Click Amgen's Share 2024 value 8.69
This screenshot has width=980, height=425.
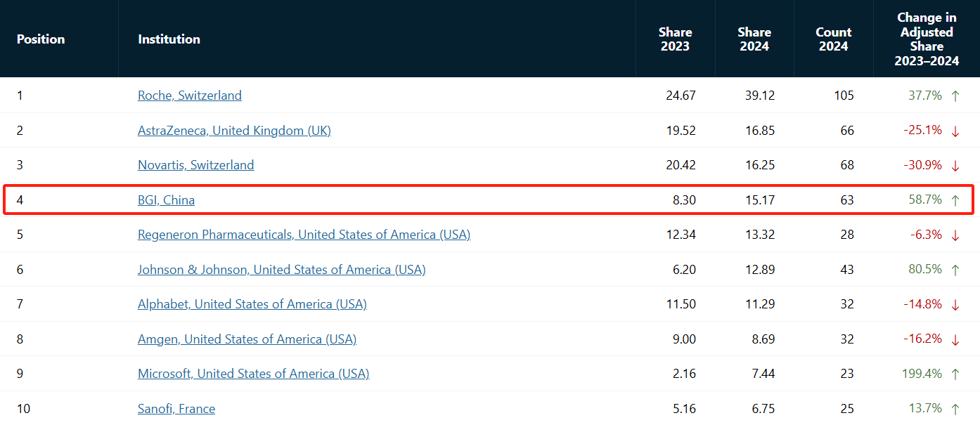(763, 339)
